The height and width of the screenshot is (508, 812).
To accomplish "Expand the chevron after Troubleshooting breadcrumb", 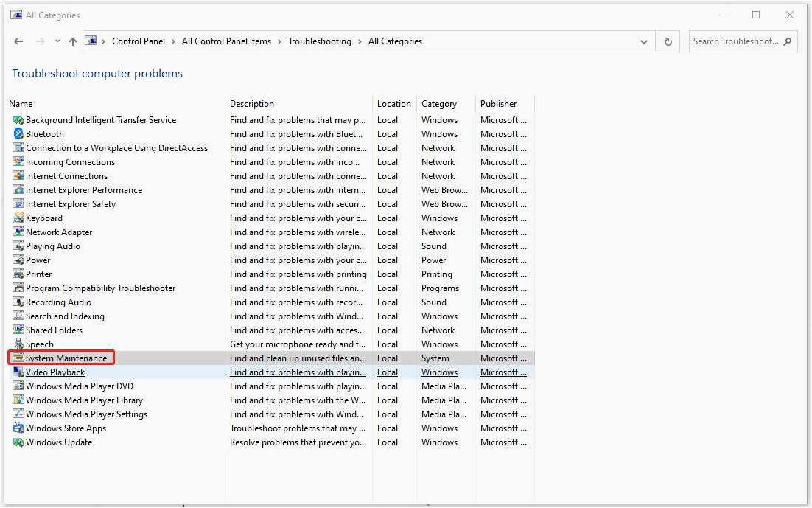I will [360, 41].
